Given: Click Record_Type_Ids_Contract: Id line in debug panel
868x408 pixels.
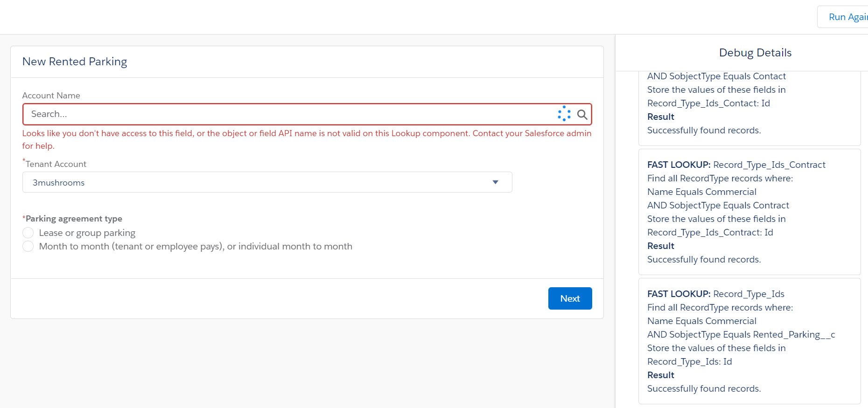Looking at the screenshot, I should pos(710,232).
